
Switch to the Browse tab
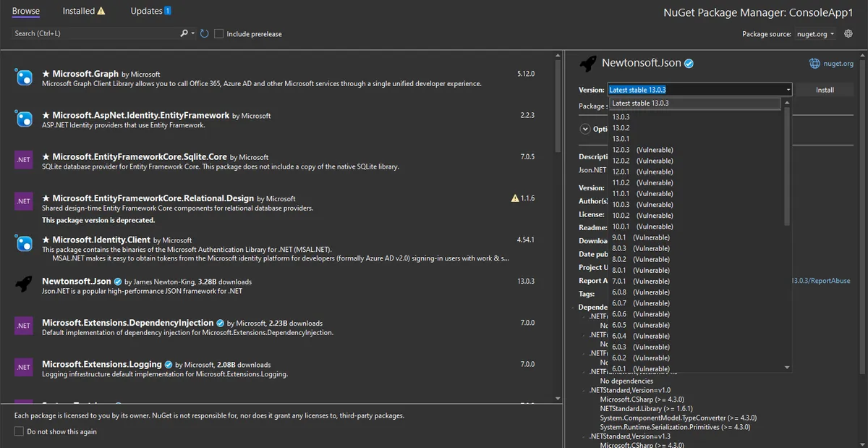(x=26, y=11)
